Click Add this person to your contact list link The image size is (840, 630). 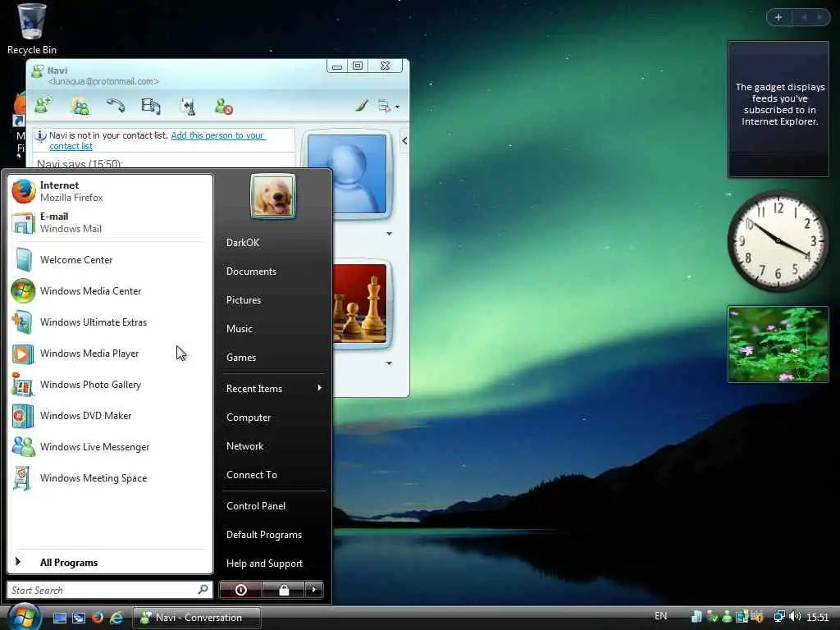coord(157,141)
